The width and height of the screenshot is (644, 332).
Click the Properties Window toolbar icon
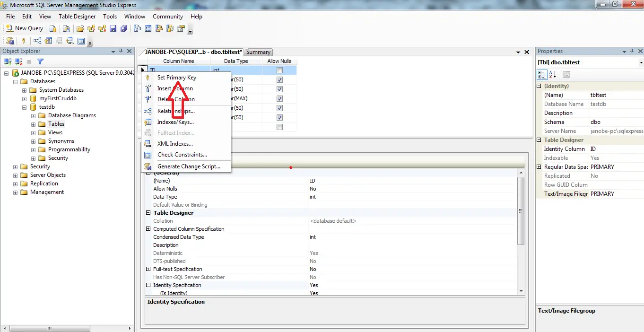(181, 28)
